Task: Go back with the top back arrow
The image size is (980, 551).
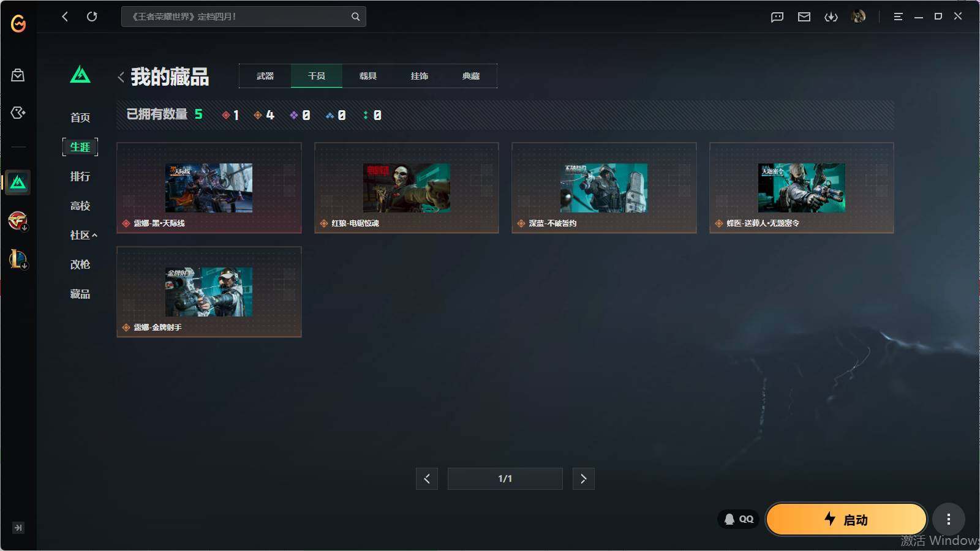Action: pyautogui.click(x=65, y=17)
